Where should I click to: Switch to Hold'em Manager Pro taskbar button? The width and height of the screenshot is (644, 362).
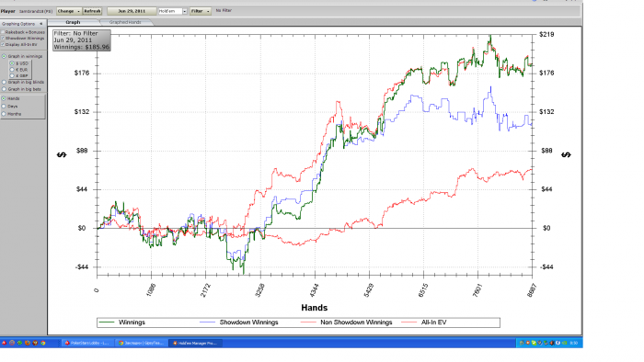point(196,343)
